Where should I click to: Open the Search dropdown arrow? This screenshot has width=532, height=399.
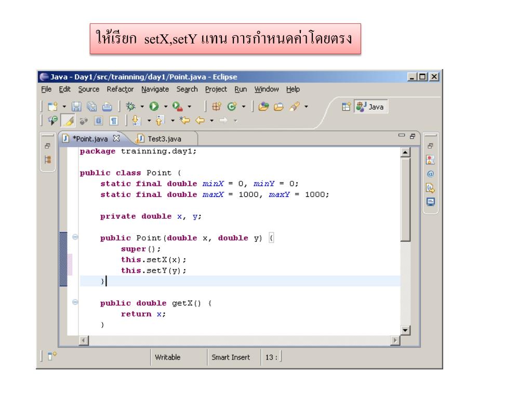point(306,107)
